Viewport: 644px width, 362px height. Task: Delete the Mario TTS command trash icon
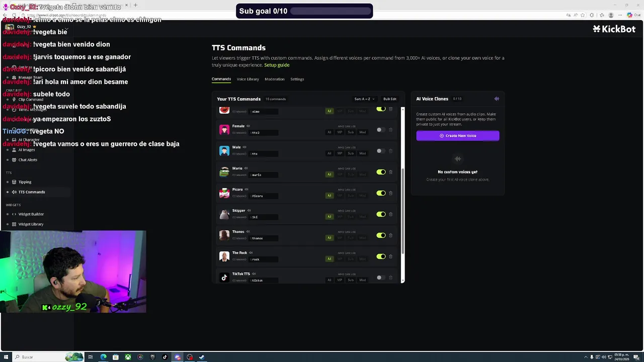[x=390, y=172]
